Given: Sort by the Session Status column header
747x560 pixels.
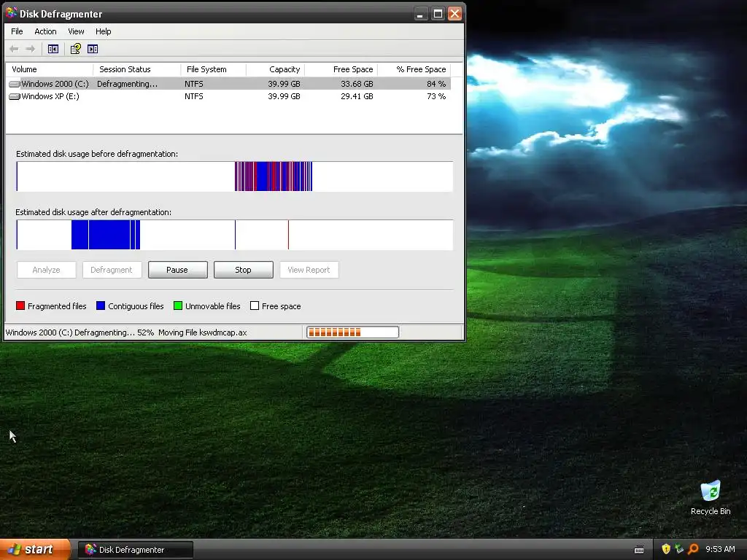Looking at the screenshot, I should coord(137,69).
